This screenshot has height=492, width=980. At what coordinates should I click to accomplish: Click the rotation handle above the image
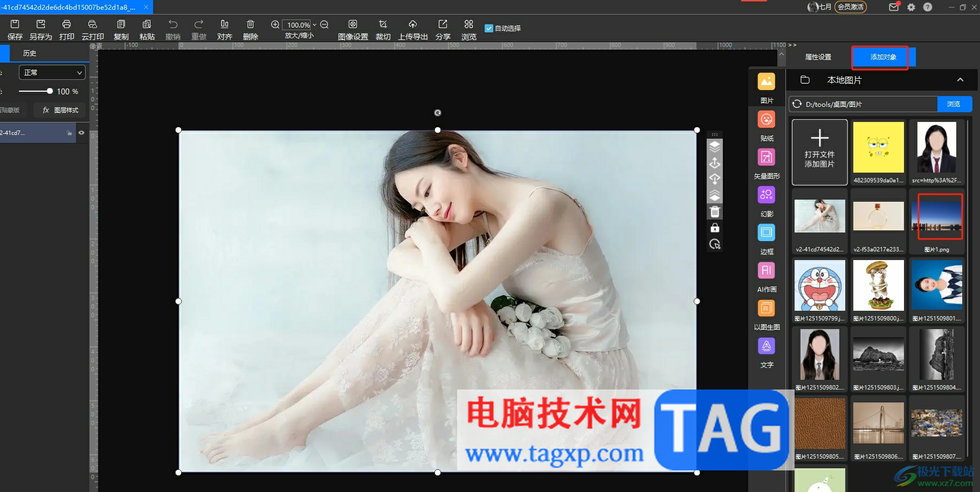(438, 113)
